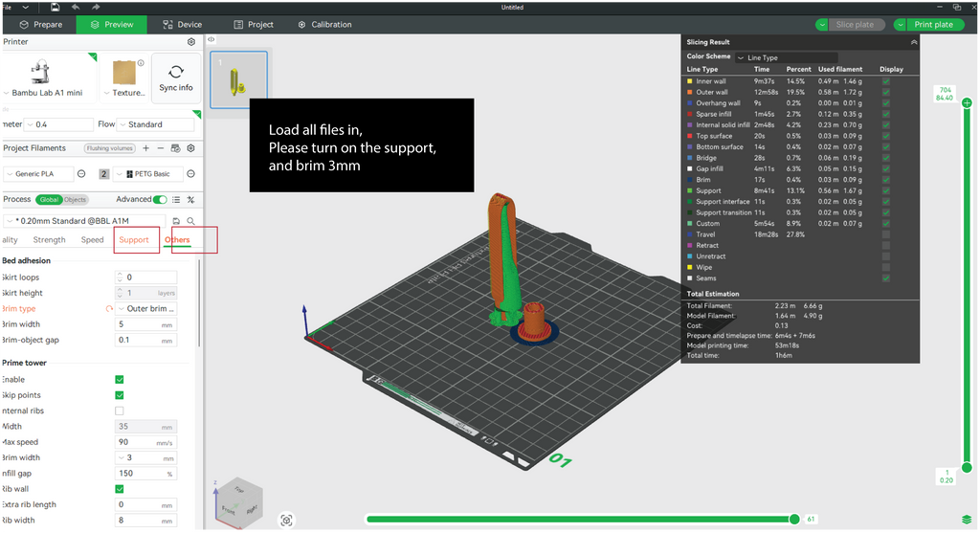Enable the Internal ribs checkbox

coord(120,411)
